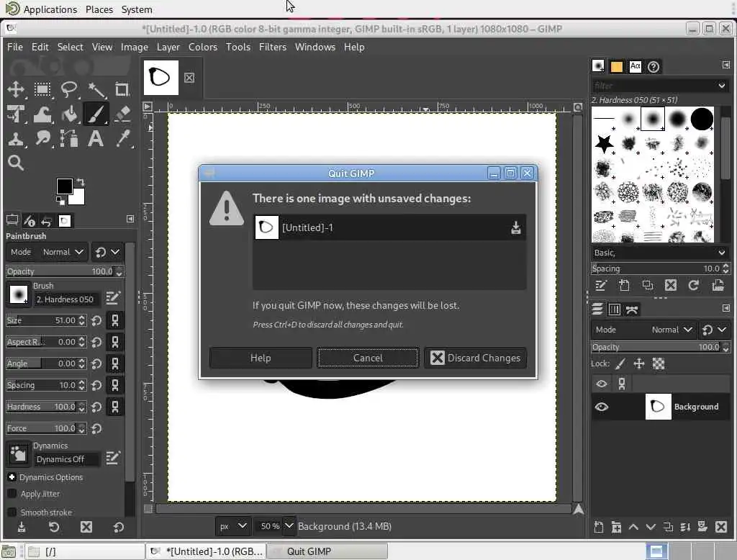Link Hardness to brush native value

114,407
